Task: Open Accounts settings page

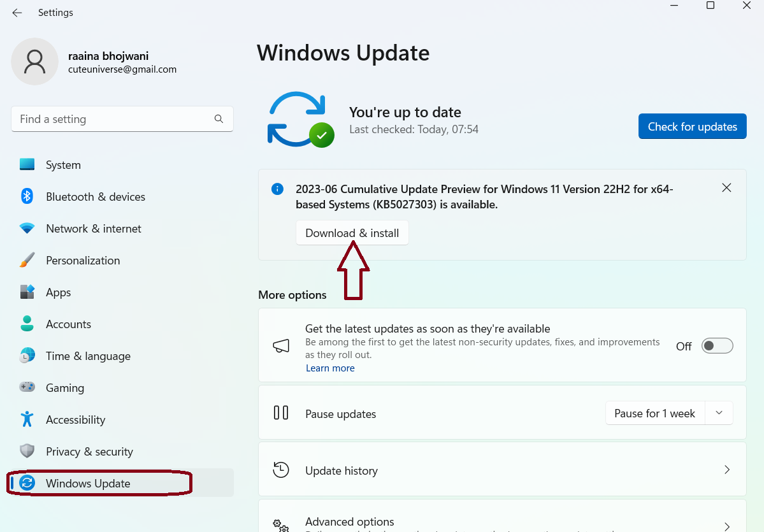Action: point(68,324)
